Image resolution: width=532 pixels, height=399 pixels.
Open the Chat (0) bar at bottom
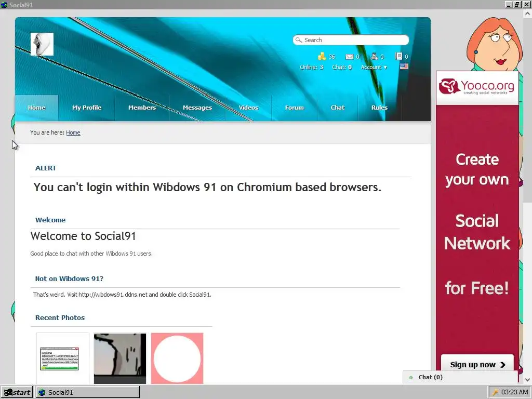coord(460,377)
